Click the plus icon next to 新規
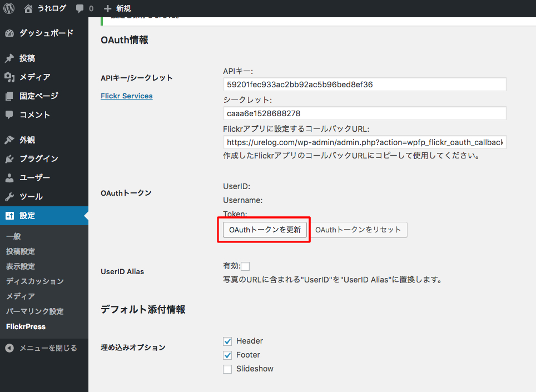The image size is (536, 392). click(108, 8)
